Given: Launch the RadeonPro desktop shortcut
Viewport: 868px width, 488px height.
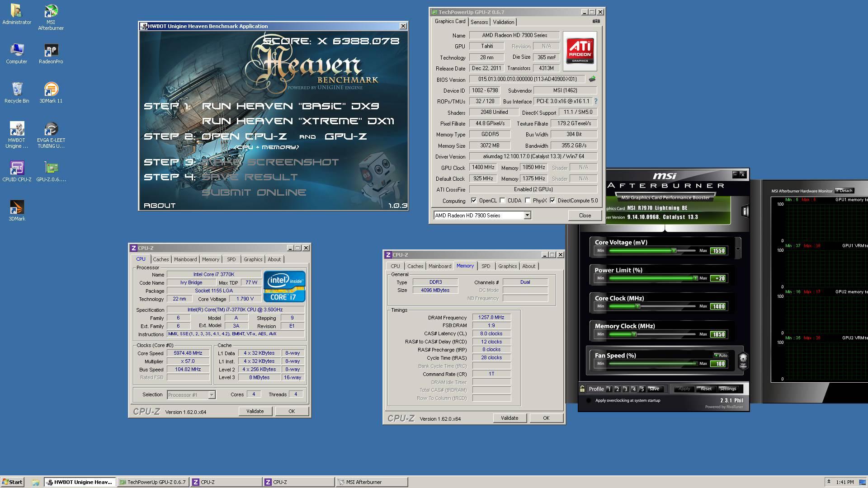Looking at the screenshot, I should (x=51, y=53).
